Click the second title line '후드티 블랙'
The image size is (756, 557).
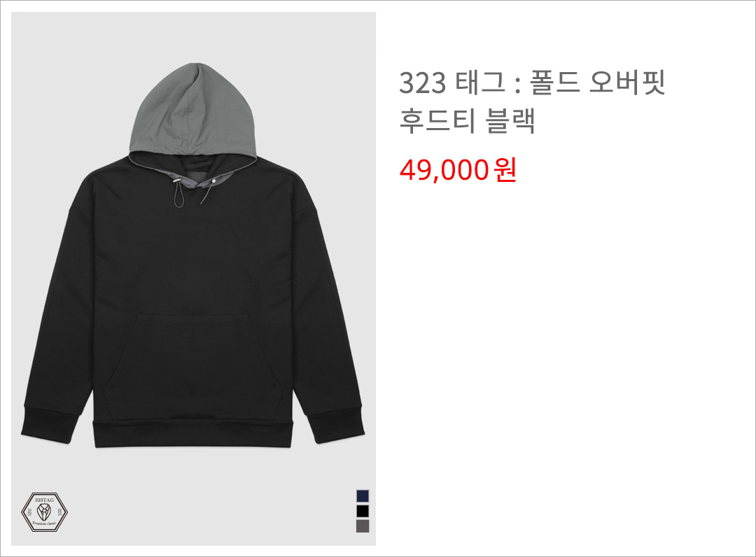tap(467, 121)
